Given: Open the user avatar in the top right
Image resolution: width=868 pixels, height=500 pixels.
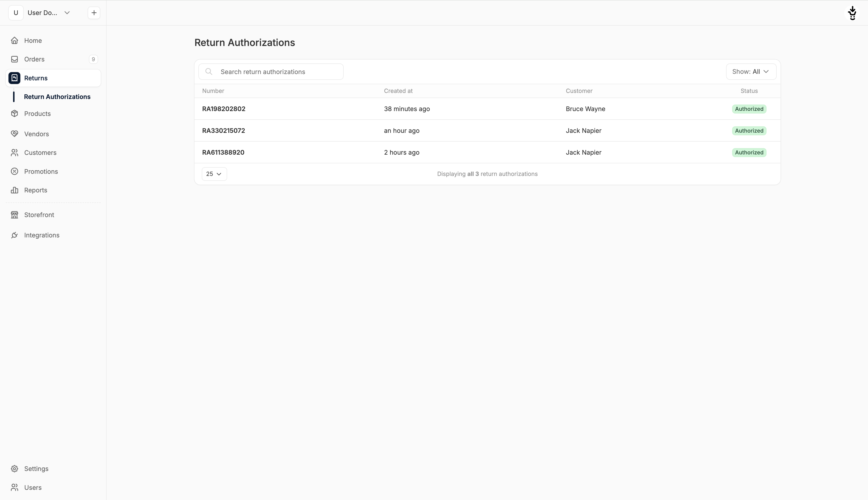Looking at the screenshot, I should pyautogui.click(x=852, y=13).
